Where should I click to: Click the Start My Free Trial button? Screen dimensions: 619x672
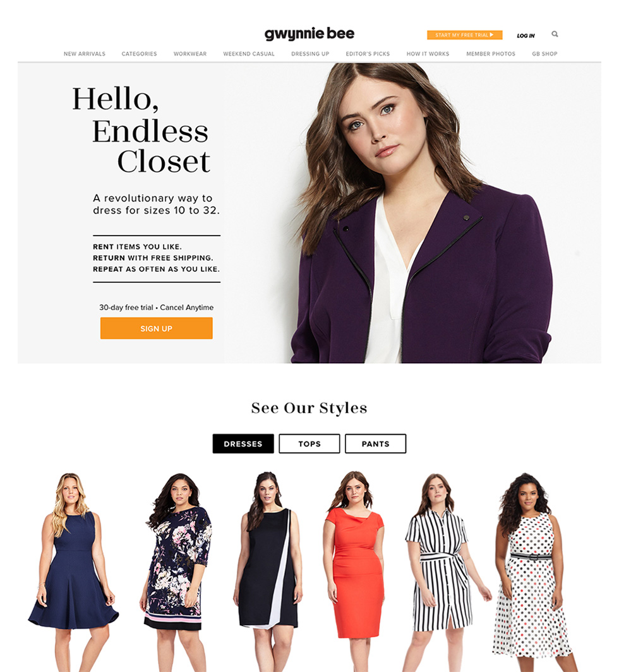point(465,35)
